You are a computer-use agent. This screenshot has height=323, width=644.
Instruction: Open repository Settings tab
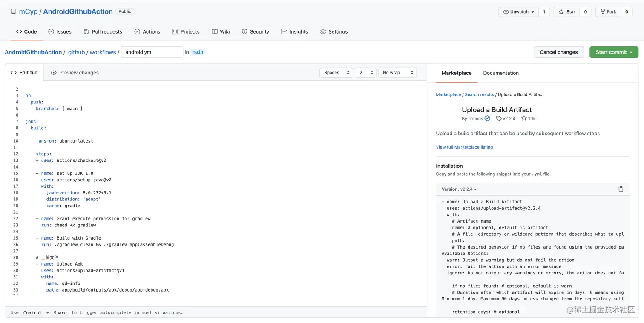pyautogui.click(x=333, y=31)
